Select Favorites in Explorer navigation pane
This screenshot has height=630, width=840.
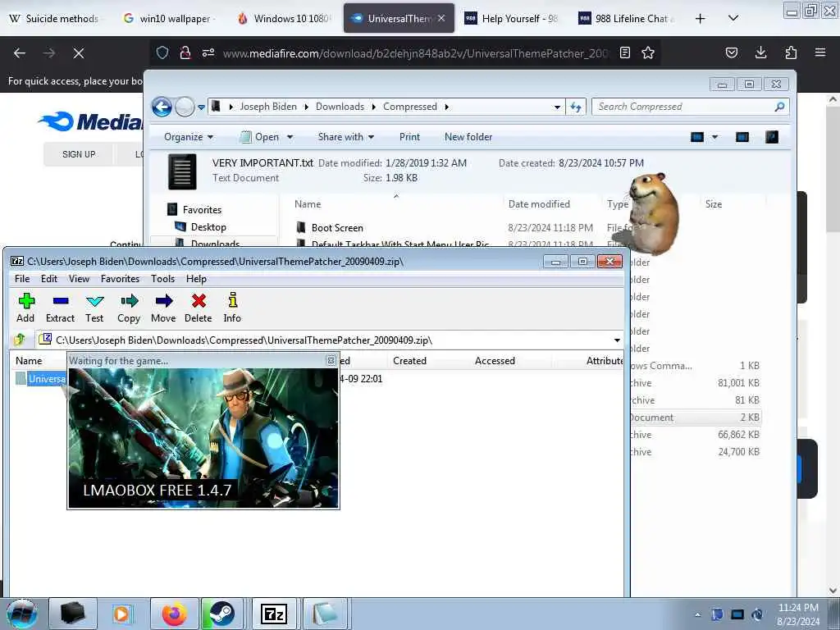(202, 209)
